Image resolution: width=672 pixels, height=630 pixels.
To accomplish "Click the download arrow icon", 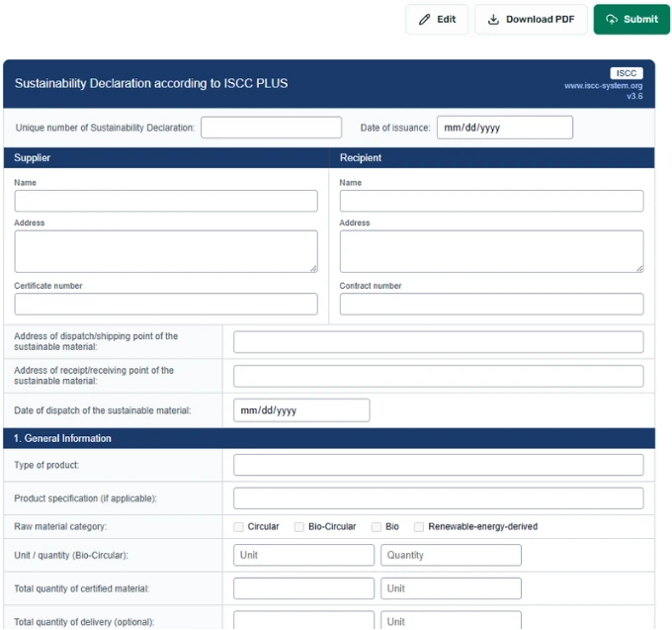I will pyautogui.click(x=494, y=20).
